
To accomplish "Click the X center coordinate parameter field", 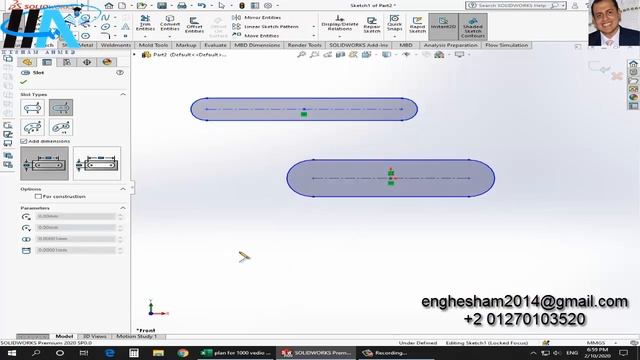I will pyautogui.click(x=76, y=216).
